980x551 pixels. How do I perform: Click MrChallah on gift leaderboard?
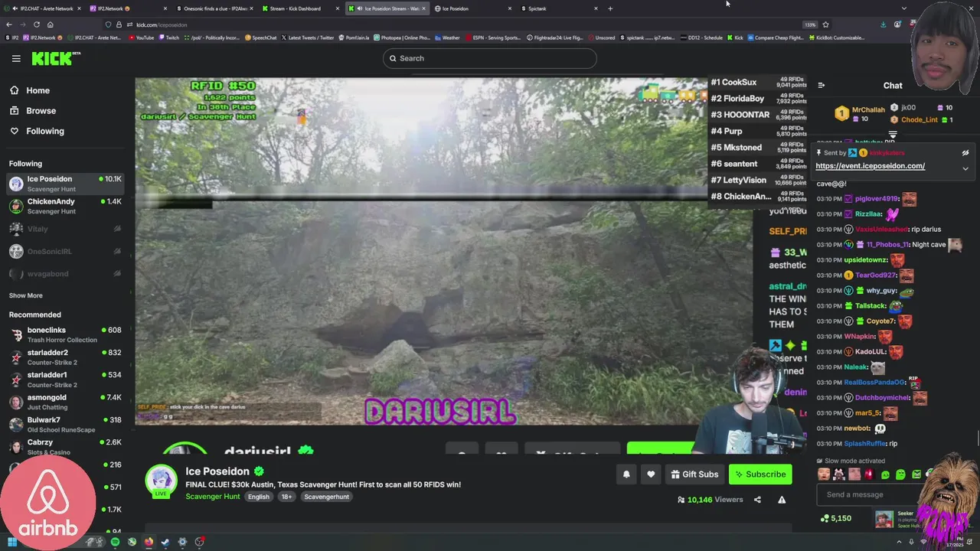click(868, 110)
